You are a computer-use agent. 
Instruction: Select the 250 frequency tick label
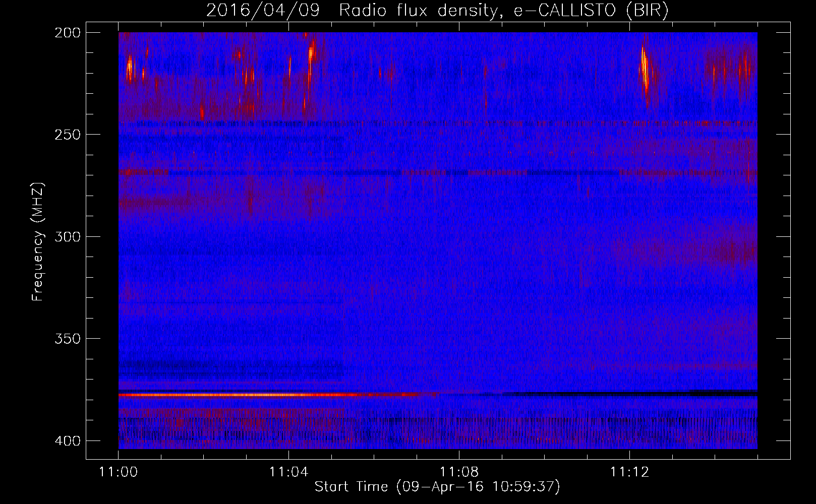point(67,135)
